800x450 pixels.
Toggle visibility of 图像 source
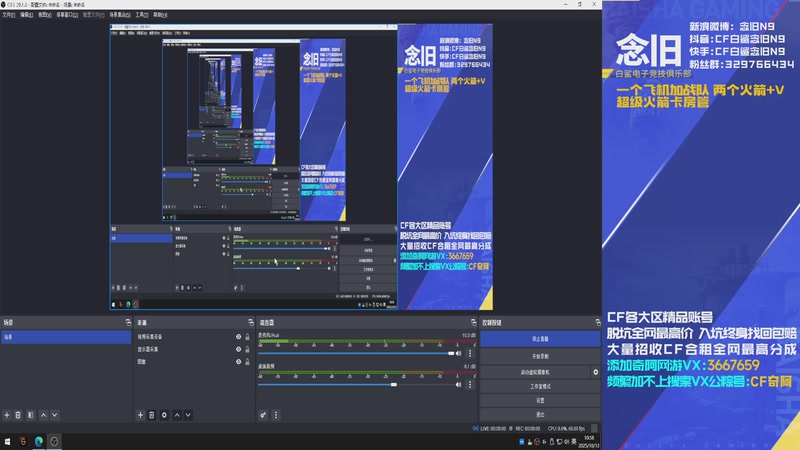click(238, 362)
